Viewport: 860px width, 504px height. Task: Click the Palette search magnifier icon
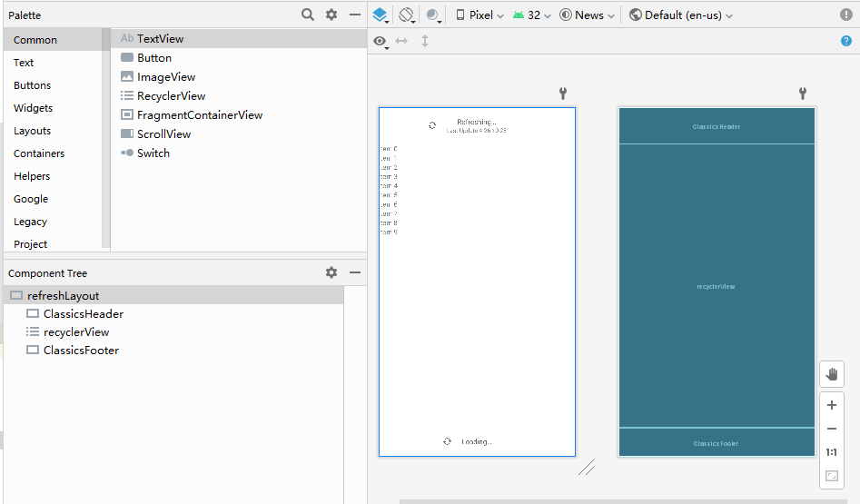(x=308, y=15)
